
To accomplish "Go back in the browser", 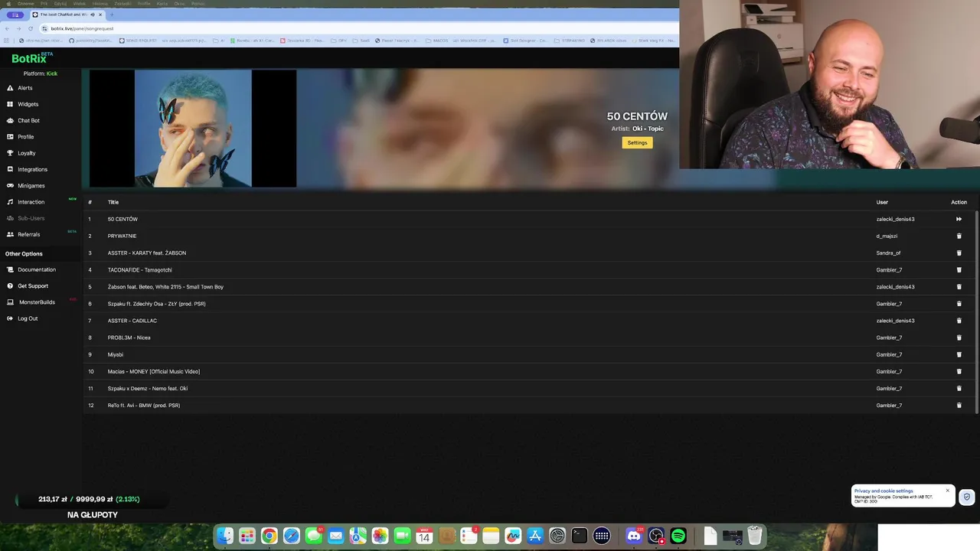I will coord(8,28).
